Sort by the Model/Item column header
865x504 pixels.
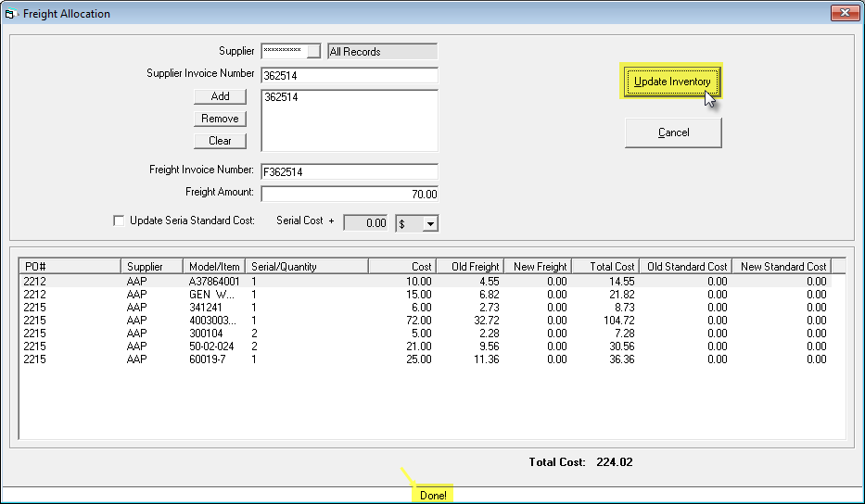214,266
